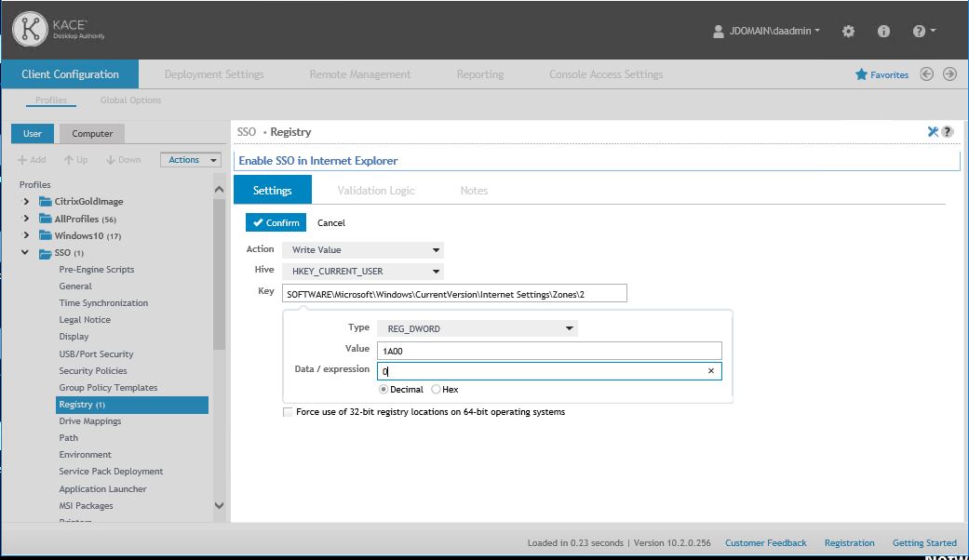Open the settings gear icon

[x=848, y=31]
